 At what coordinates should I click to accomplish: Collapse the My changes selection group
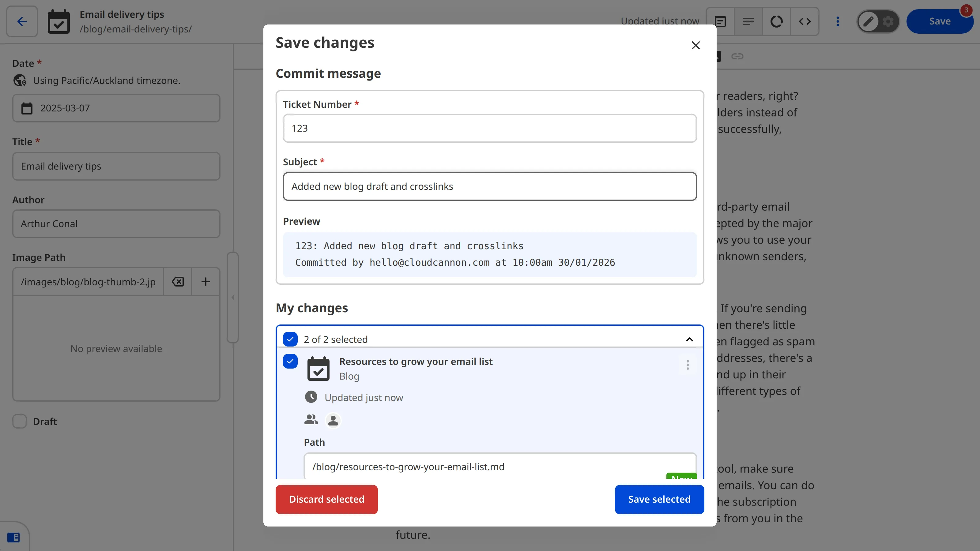coord(689,339)
